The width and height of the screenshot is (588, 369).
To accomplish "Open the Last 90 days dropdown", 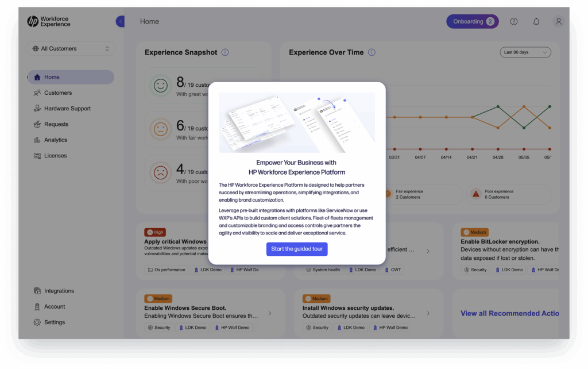I will pos(525,52).
